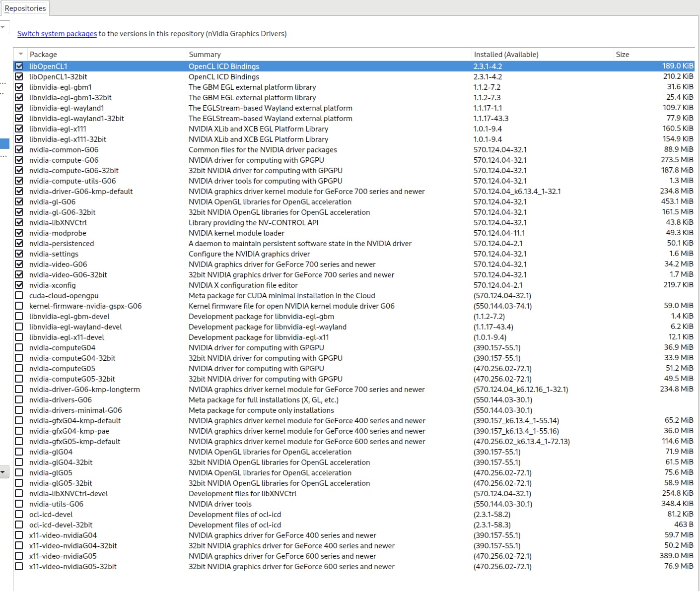Click the size value 273.5 MiB
Screen dimensions: 700x591
[677, 159]
